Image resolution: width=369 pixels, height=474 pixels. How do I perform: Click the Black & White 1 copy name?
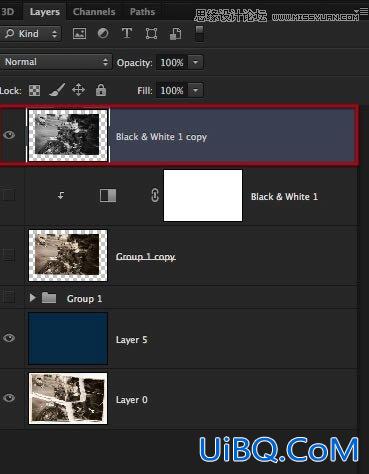click(x=161, y=137)
